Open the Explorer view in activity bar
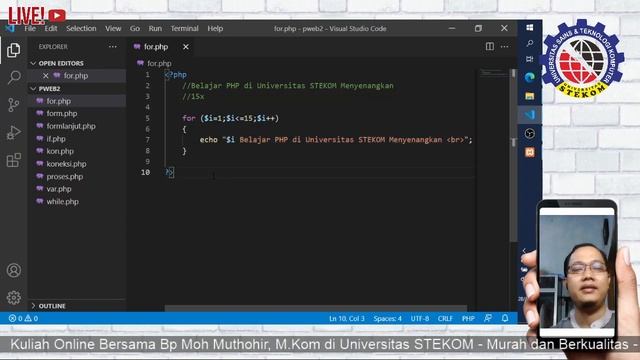 (x=13, y=50)
